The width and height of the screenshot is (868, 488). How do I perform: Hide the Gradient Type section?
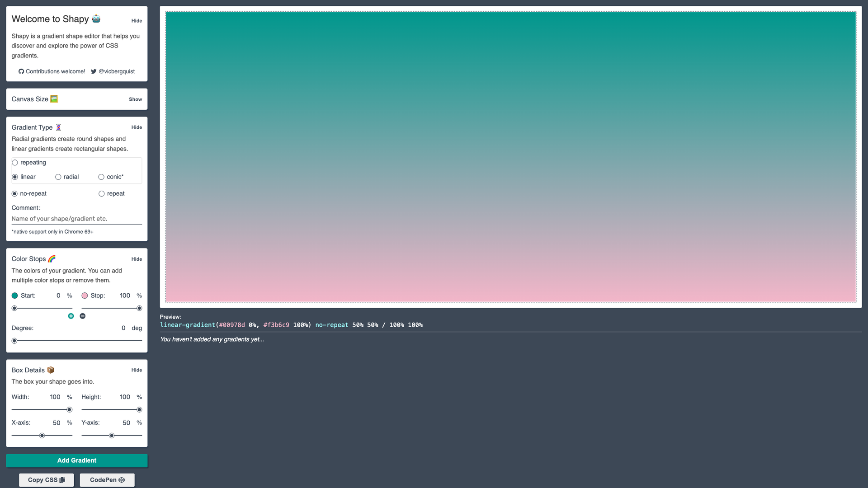pyautogui.click(x=137, y=127)
